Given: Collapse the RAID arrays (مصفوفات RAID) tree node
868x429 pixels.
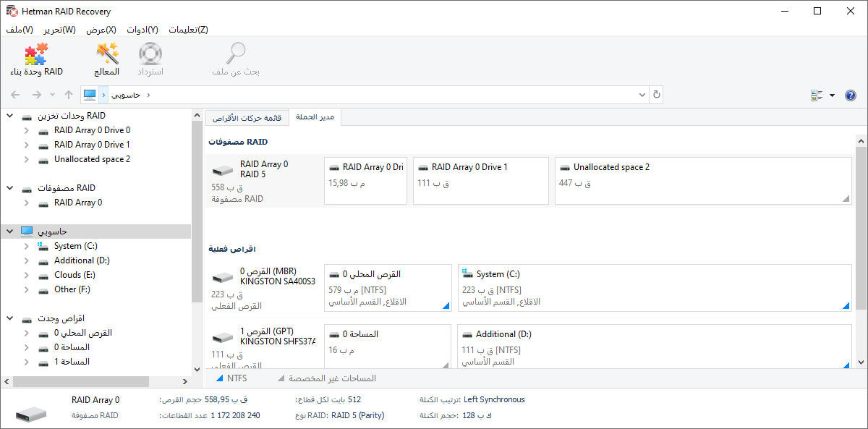Looking at the screenshot, I should [10, 188].
